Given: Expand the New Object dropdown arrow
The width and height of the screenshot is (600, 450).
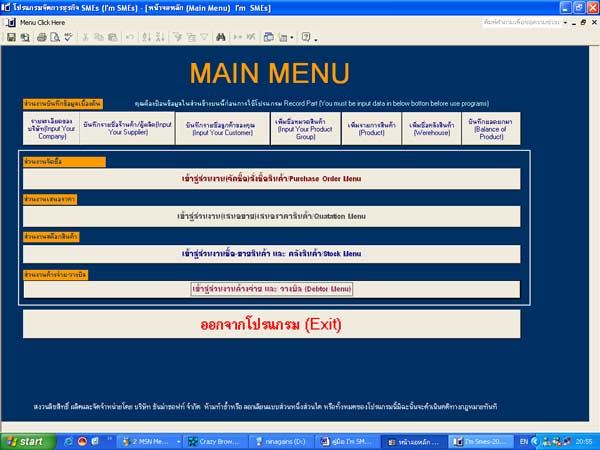Looking at the screenshot, I should point(292,37).
